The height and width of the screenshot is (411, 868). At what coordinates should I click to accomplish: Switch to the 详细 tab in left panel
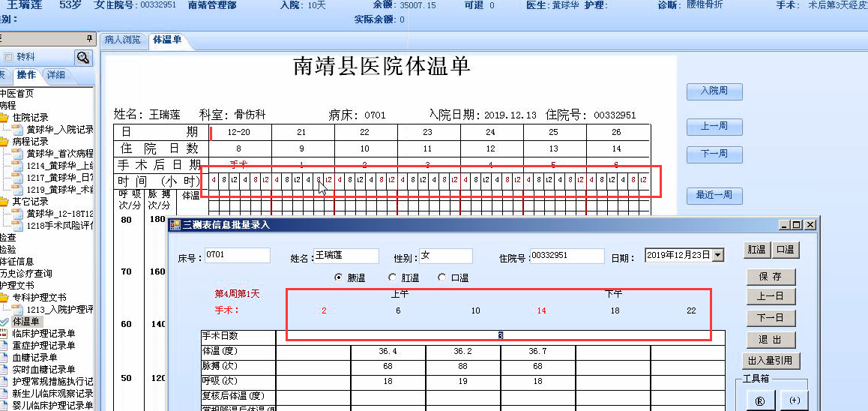[x=55, y=75]
